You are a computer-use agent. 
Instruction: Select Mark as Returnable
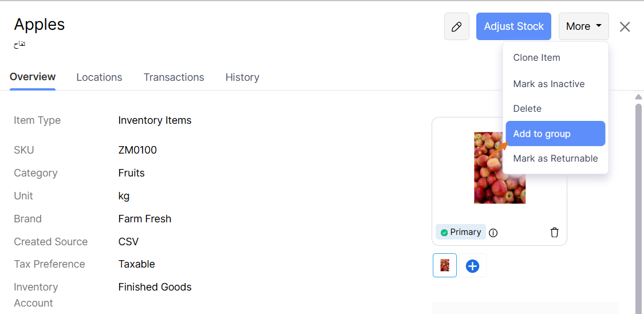(x=555, y=158)
